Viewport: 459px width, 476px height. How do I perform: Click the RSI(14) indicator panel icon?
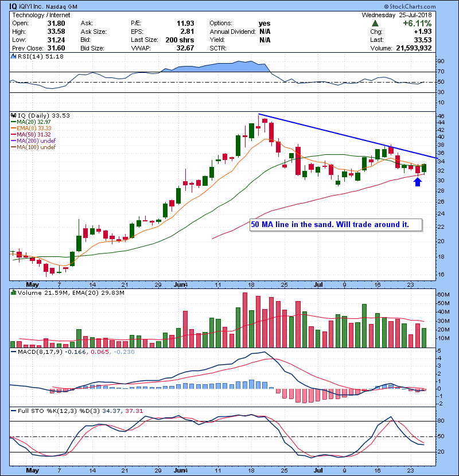(13, 56)
